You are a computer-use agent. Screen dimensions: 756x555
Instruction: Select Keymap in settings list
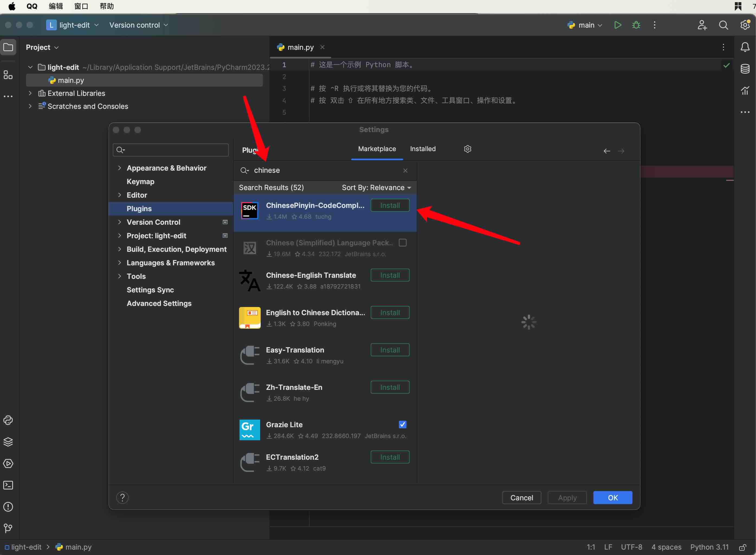pyautogui.click(x=140, y=182)
